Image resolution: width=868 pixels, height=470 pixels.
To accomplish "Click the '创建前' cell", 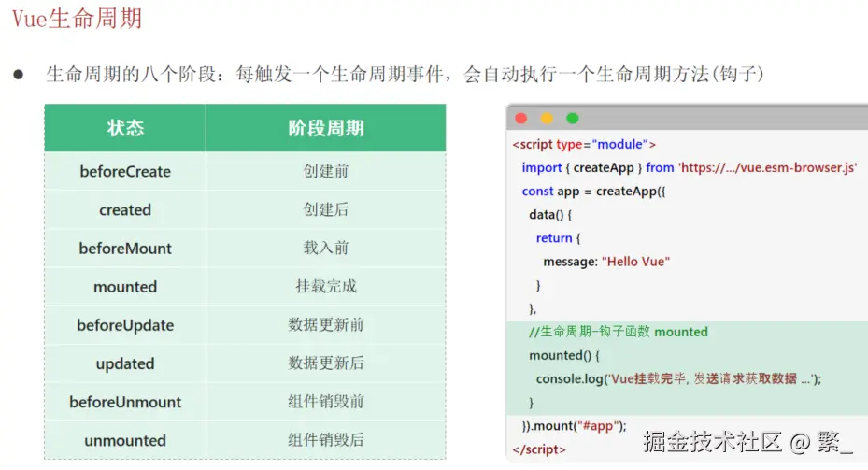I will coord(325,171).
